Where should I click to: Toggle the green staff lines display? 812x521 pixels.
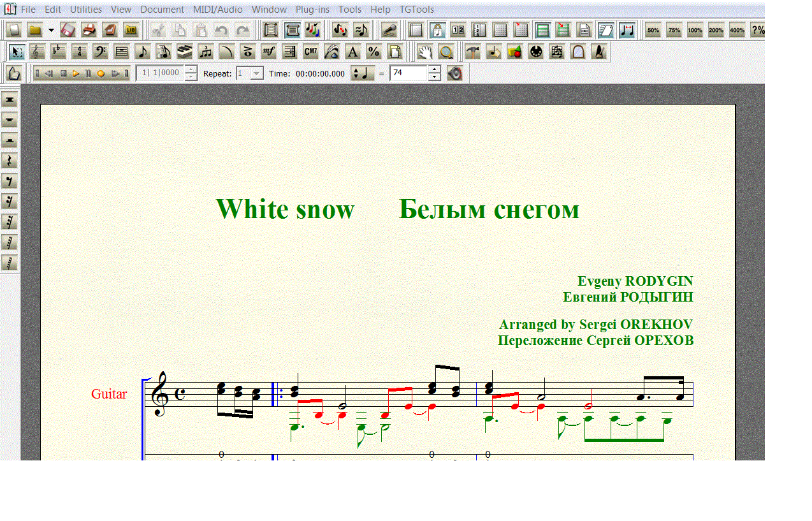click(542, 30)
